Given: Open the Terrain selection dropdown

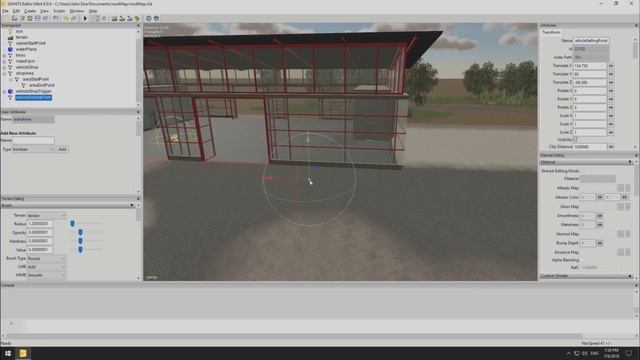Looking at the screenshot, I should [47, 215].
